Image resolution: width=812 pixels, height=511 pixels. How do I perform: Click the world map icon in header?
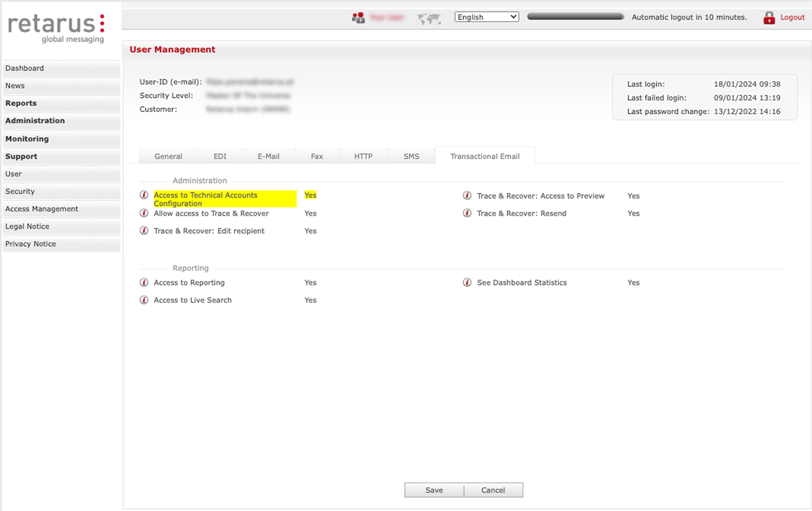[429, 18]
